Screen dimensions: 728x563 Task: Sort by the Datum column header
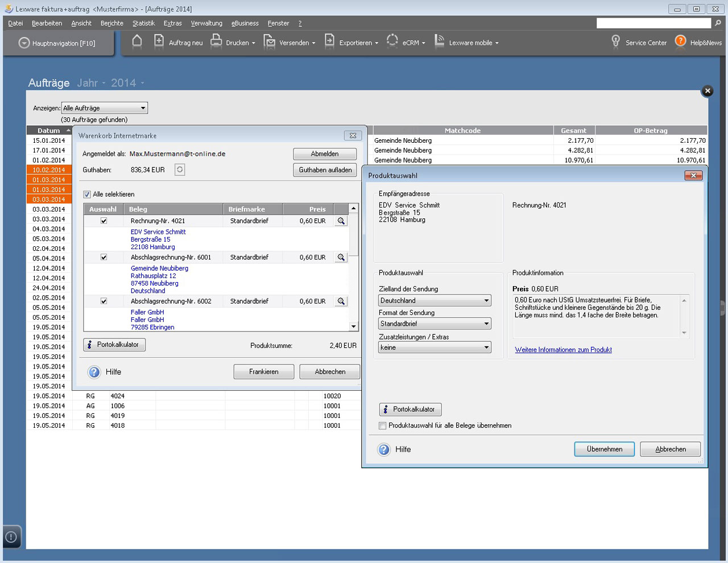click(49, 130)
